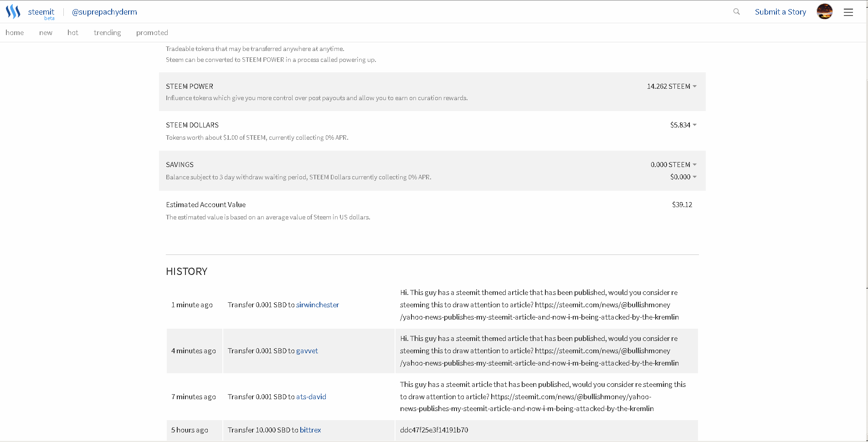This screenshot has height=442, width=868.
Task: Open ats-david account link
Action: click(x=311, y=397)
